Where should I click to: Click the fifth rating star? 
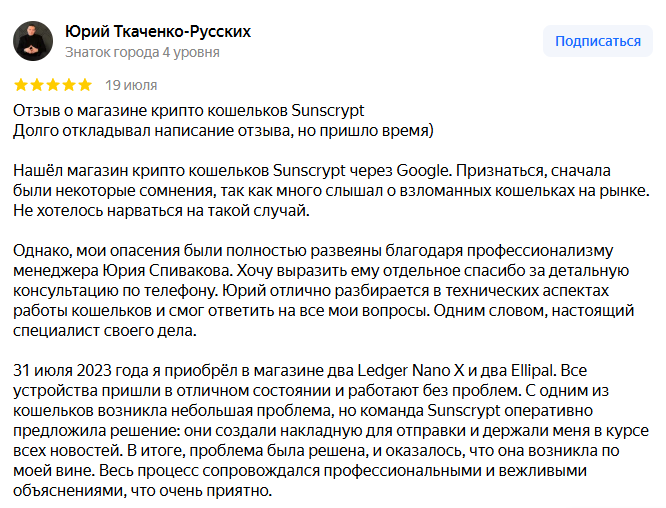coord(85,85)
